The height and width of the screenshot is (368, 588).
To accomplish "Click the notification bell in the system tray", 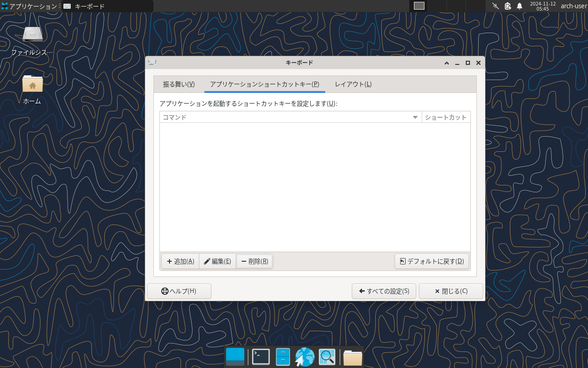I will [520, 6].
